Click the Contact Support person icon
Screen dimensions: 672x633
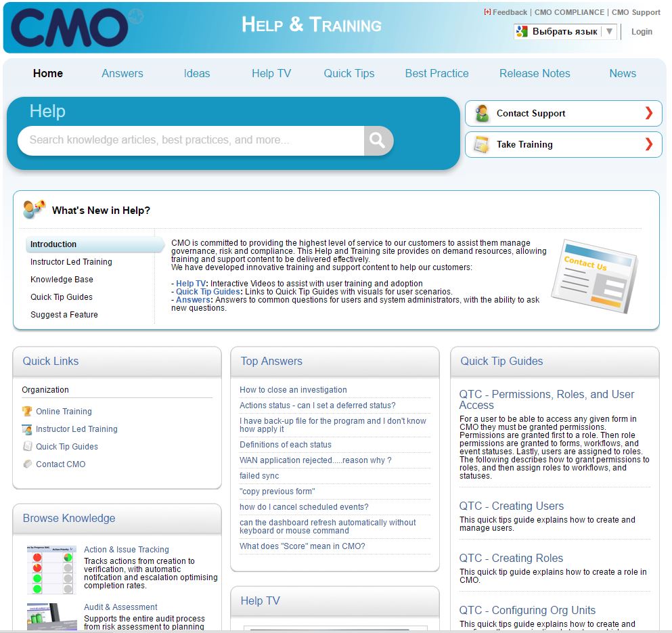482,113
